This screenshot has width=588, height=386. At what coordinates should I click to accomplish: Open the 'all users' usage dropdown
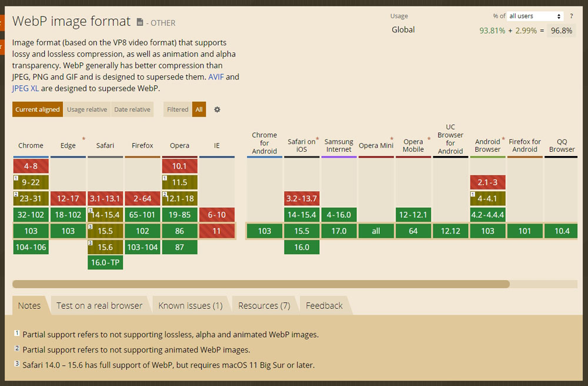(535, 16)
